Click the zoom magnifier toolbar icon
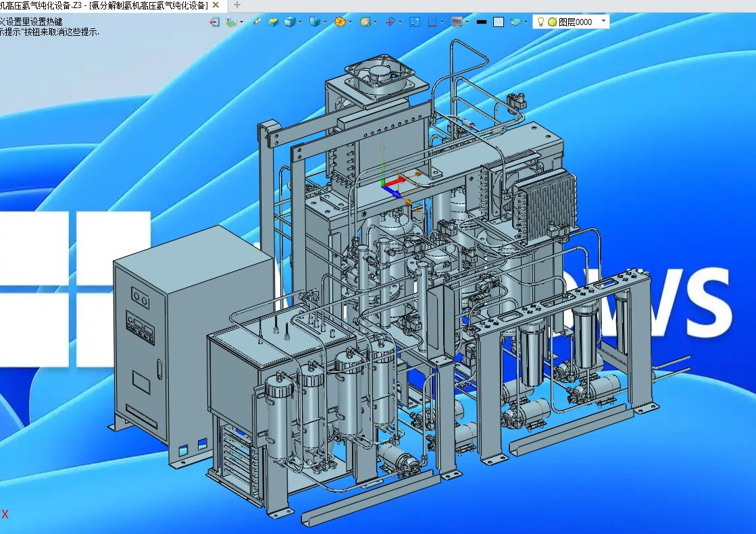 click(x=365, y=22)
